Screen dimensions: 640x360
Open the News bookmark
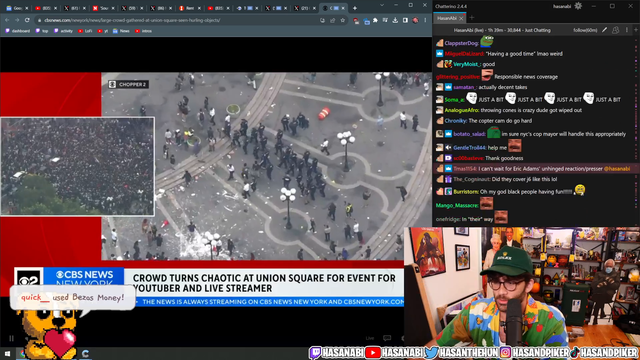(x=121, y=31)
